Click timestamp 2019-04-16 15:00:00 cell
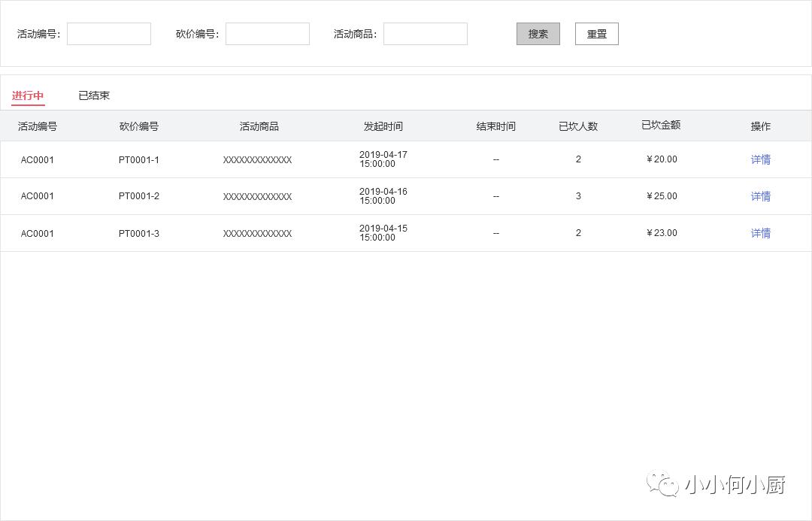The image size is (812, 521). (x=383, y=196)
